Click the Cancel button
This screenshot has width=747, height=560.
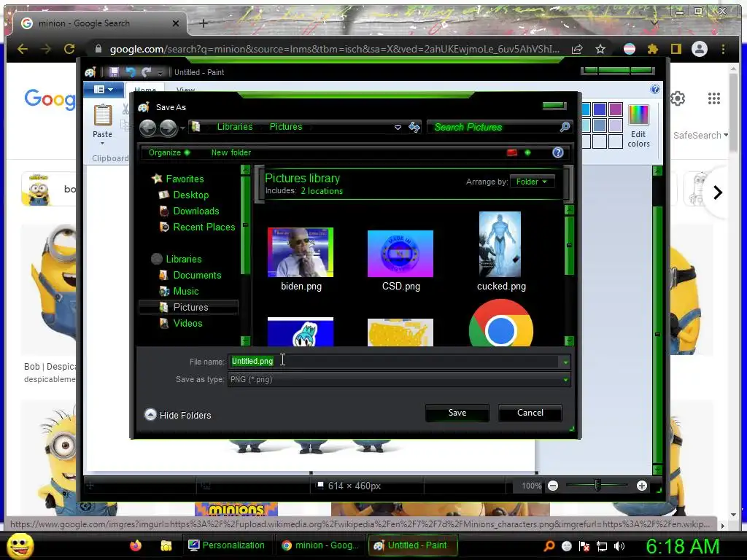point(530,413)
